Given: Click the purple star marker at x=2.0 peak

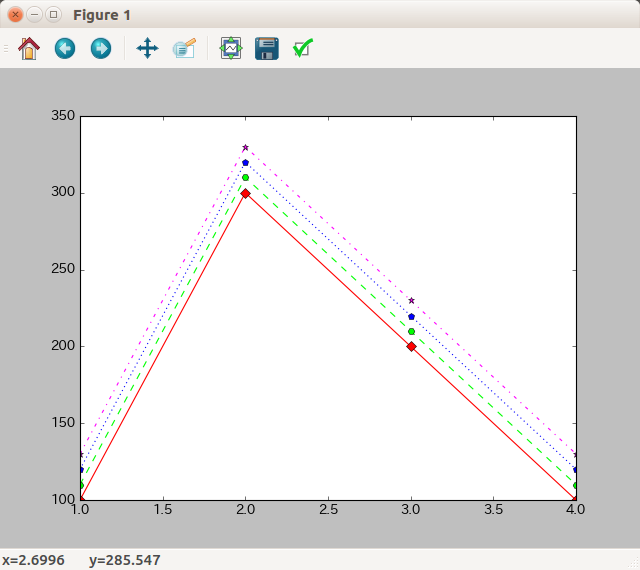Looking at the screenshot, I should coord(245,147).
